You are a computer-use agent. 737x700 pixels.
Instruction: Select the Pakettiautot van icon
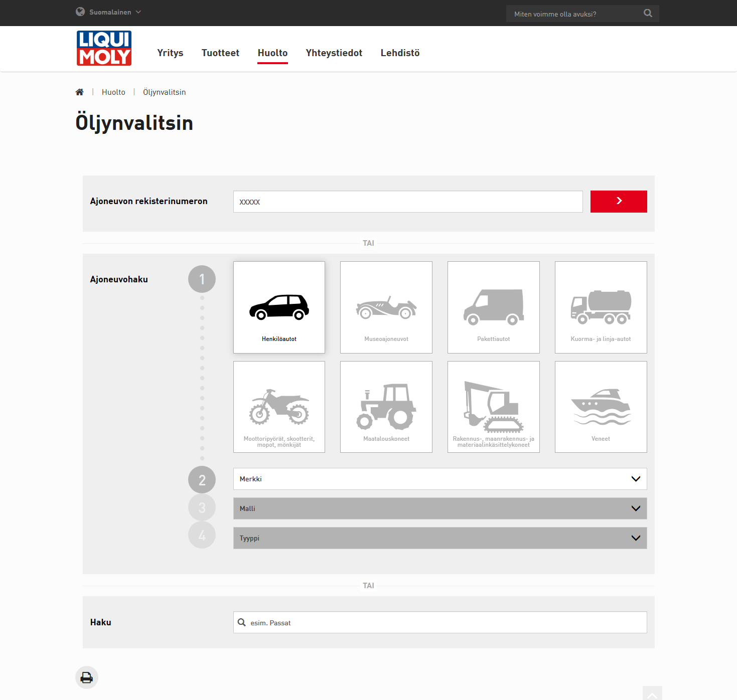pyautogui.click(x=493, y=307)
